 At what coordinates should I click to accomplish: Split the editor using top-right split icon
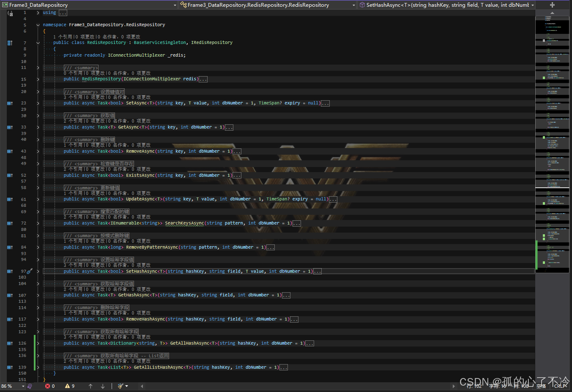(x=552, y=5)
